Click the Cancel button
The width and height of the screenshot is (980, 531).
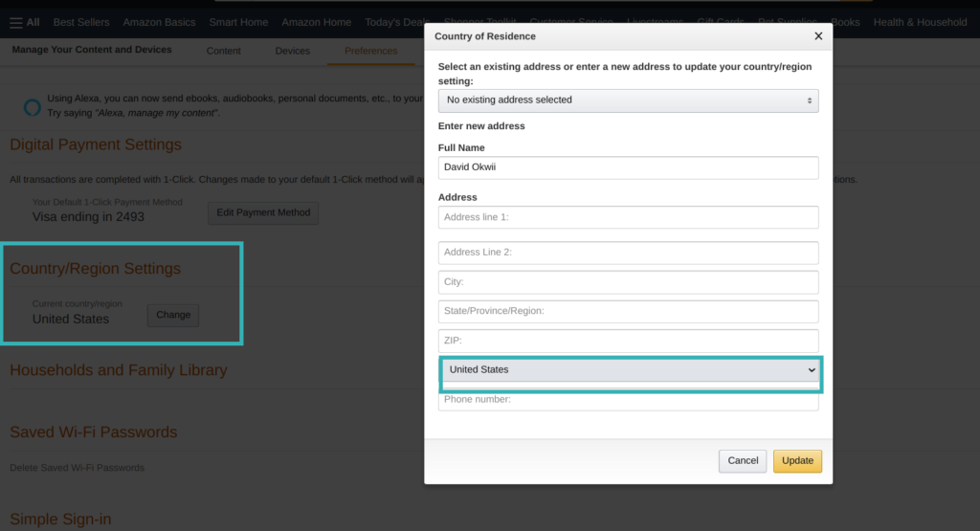coord(743,461)
